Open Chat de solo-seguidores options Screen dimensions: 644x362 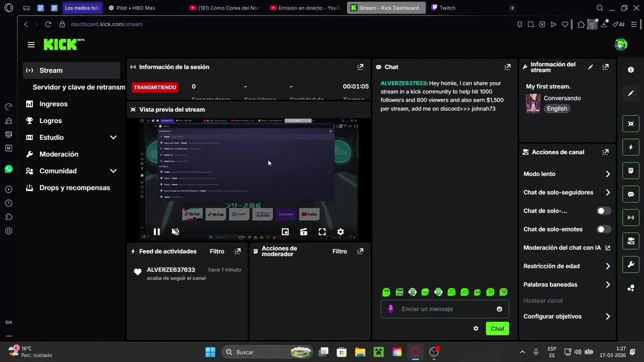coord(567,193)
